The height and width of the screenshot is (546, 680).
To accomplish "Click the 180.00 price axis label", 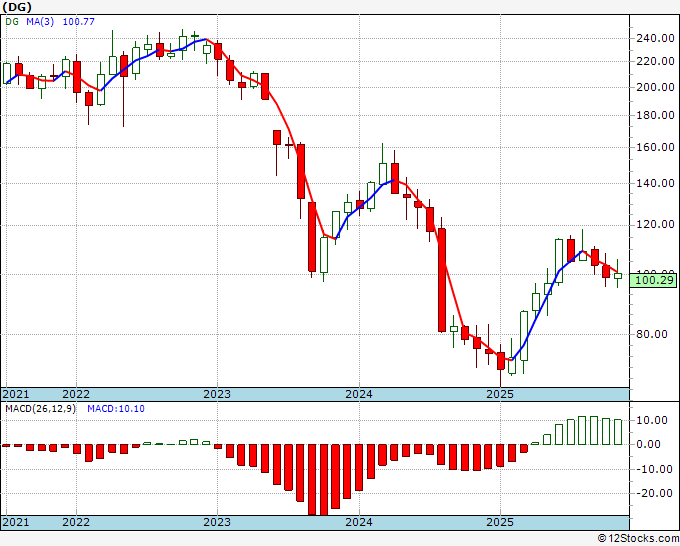I will coord(655,115).
